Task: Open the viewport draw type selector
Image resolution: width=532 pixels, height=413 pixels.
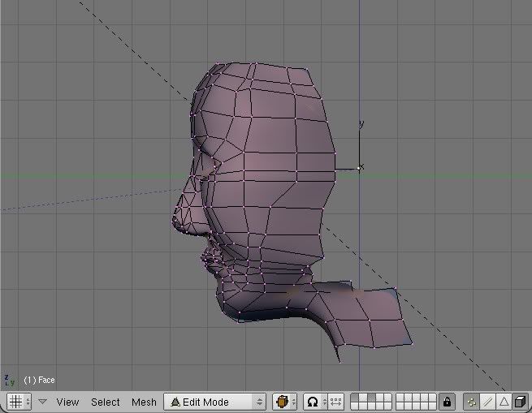Action: pos(284,402)
